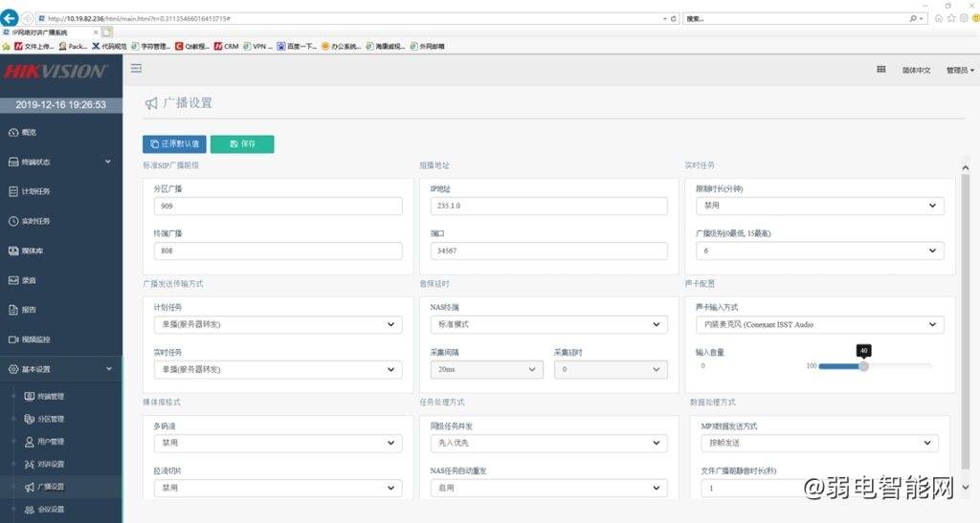The height and width of the screenshot is (523, 980).
Task: Open the 简体中文 language selector
Action: click(x=916, y=70)
